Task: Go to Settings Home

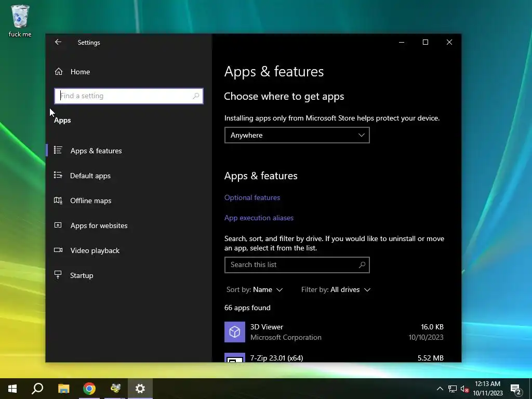Action: point(129,72)
